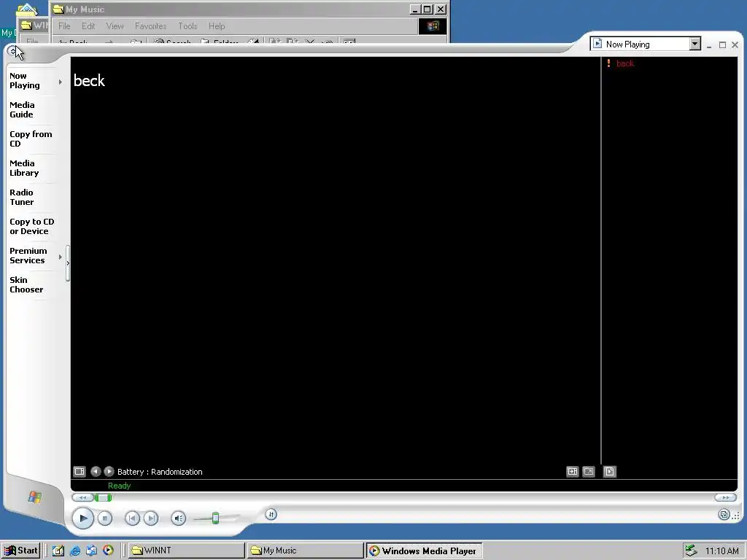
Task: Skip to the previous track
Action: pyautogui.click(x=133, y=518)
